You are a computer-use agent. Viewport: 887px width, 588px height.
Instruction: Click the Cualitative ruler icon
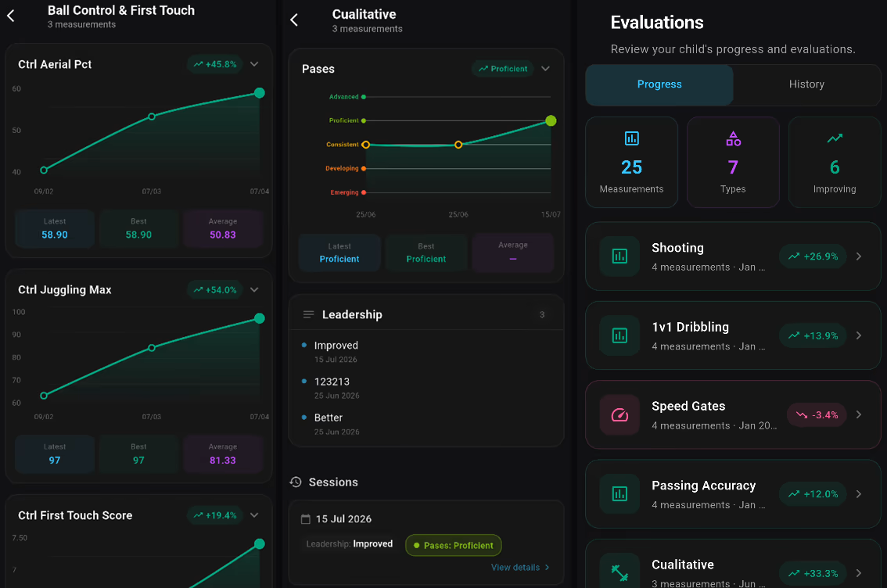[619, 572]
